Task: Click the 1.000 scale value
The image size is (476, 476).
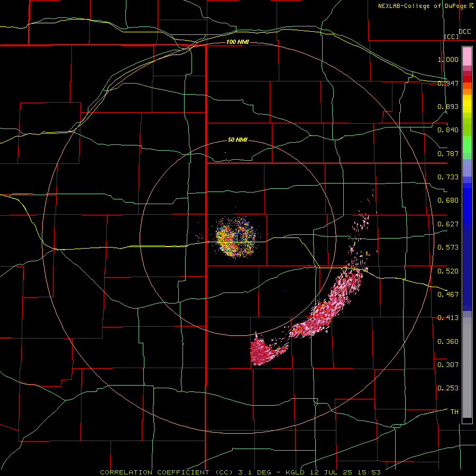Action: (x=448, y=59)
